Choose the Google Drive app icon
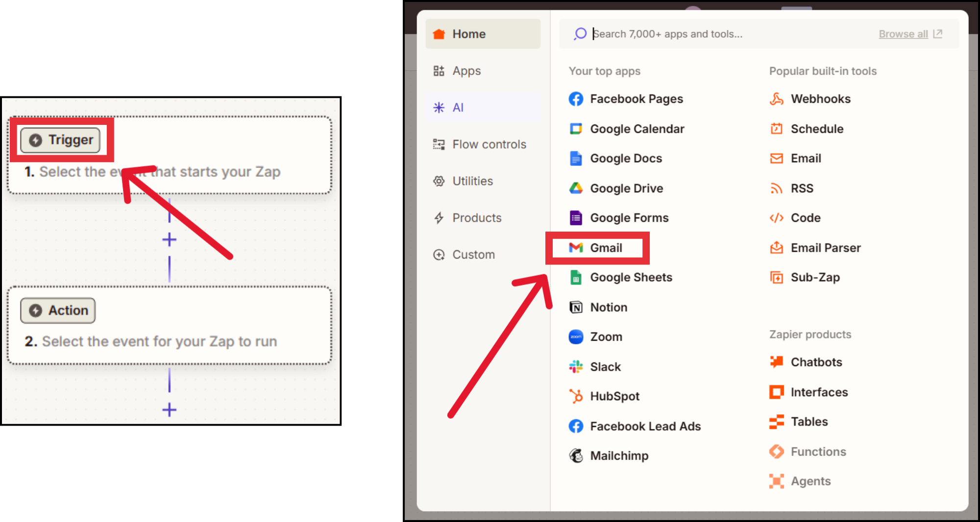980x522 pixels. 576,188
